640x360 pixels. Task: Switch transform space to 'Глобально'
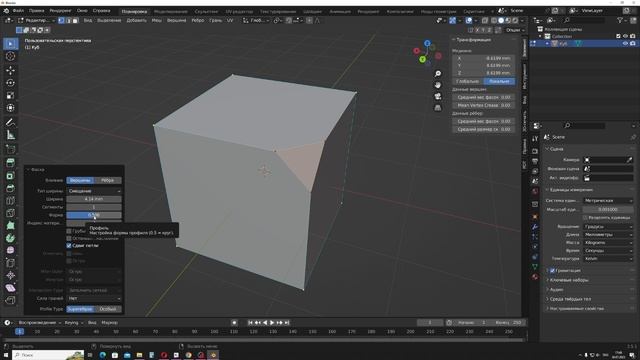click(x=468, y=82)
